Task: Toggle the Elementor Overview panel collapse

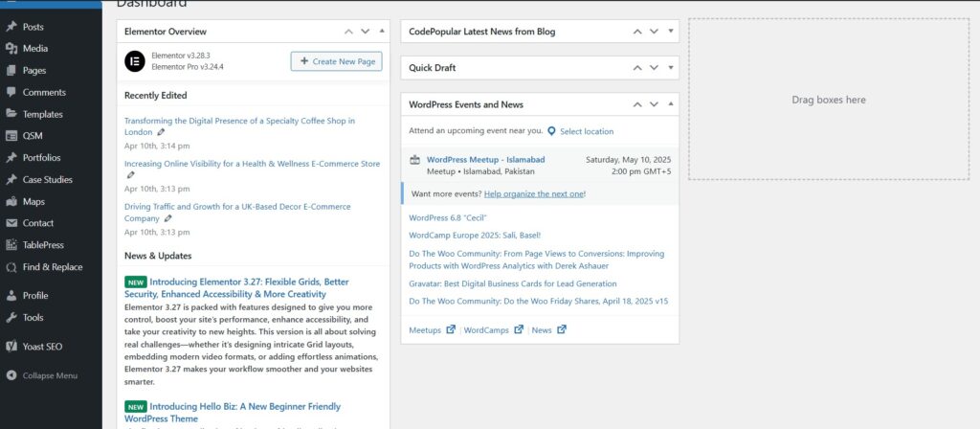Action: tap(382, 32)
